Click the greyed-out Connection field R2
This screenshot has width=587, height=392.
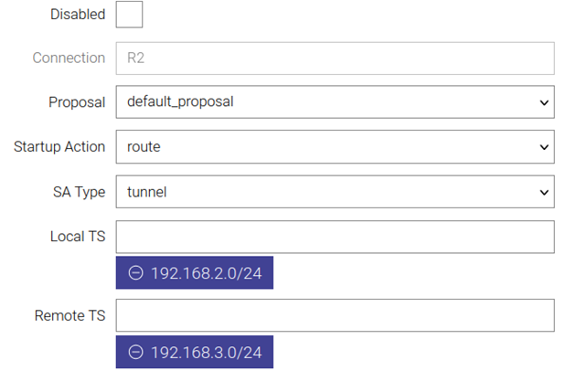[335, 58]
